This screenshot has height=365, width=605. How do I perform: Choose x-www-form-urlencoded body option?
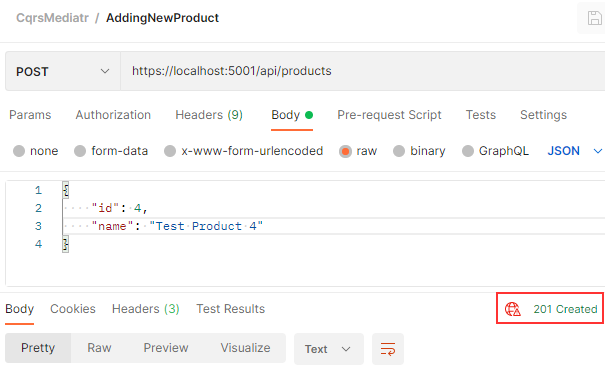[x=170, y=151]
